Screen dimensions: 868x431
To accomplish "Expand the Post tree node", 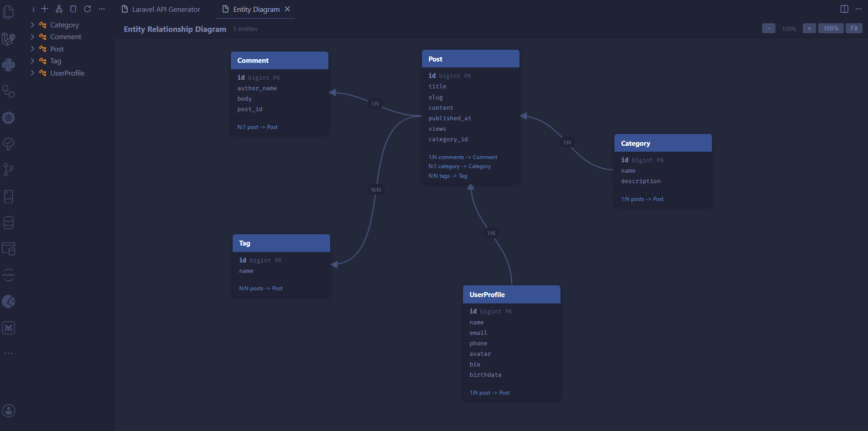I will (x=32, y=49).
